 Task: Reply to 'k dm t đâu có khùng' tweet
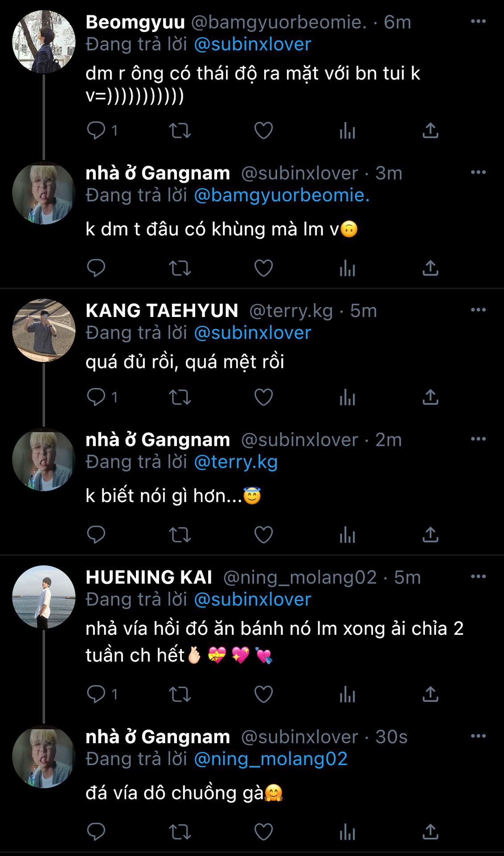(x=96, y=268)
